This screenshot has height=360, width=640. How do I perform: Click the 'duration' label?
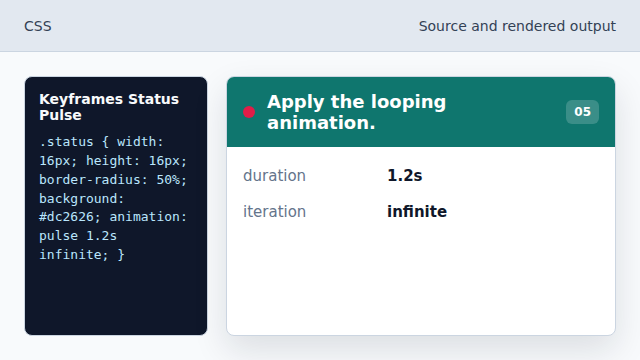coord(274,176)
